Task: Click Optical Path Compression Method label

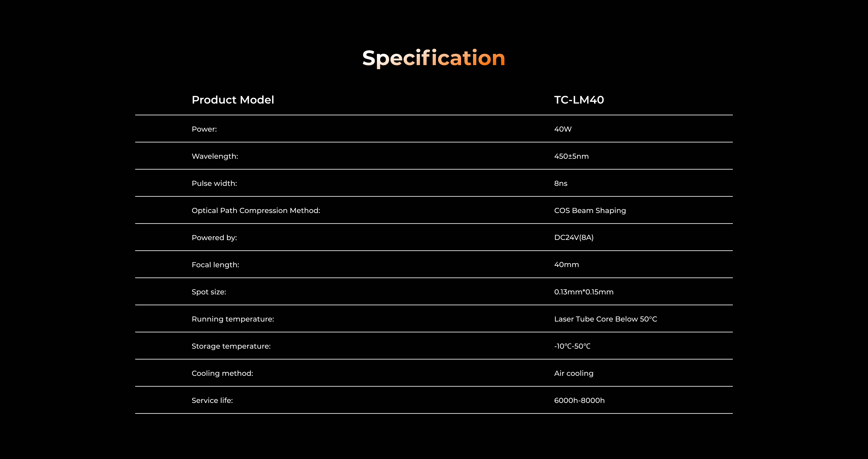Action: coord(256,211)
